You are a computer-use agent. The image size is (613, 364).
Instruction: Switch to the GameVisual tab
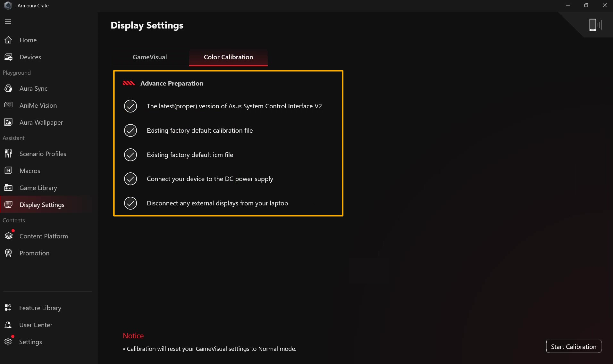[x=150, y=57]
